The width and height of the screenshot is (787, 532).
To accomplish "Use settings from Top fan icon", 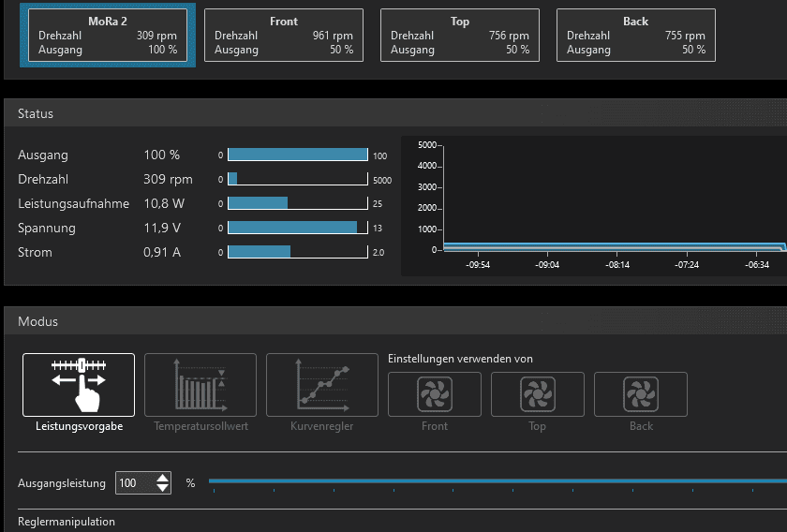I will pyautogui.click(x=538, y=394).
